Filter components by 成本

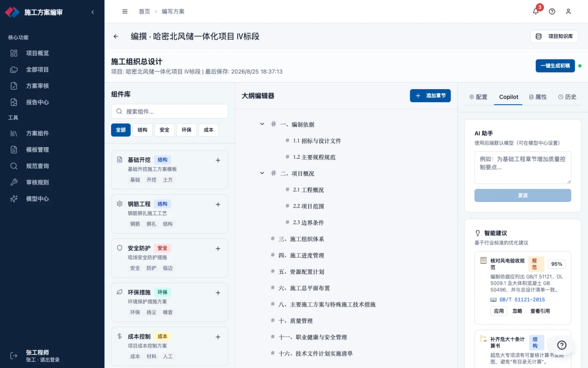click(209, 130)
